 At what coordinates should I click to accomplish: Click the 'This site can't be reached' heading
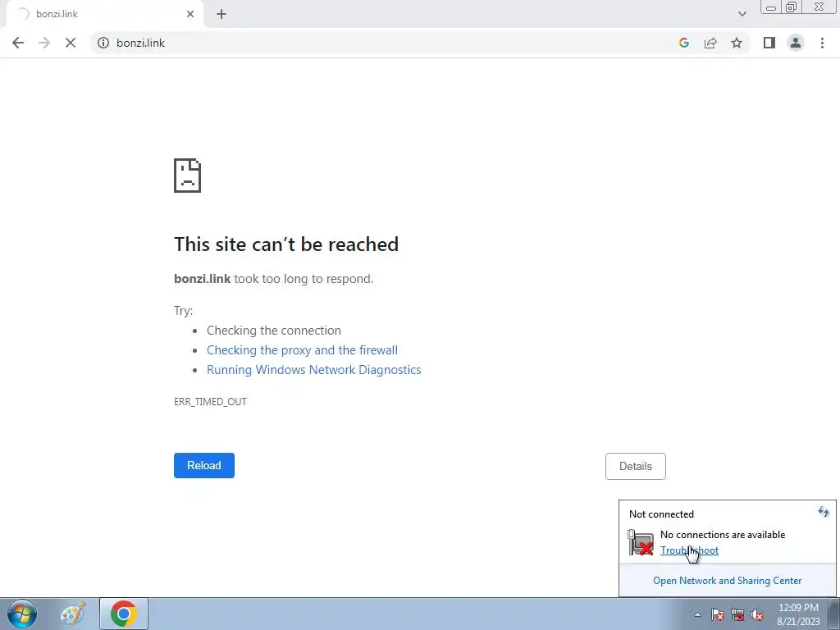tap(286, 244)
